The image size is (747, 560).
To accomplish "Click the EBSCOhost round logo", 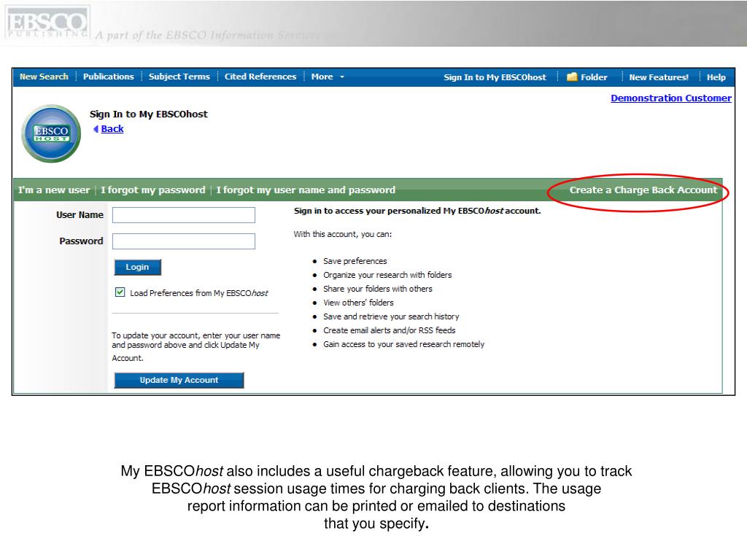I will (51, 134).
